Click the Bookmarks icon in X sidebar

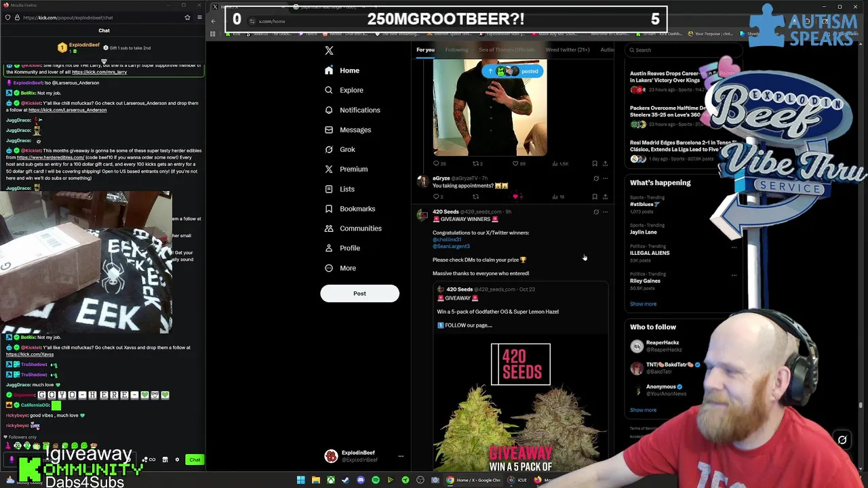329,209
